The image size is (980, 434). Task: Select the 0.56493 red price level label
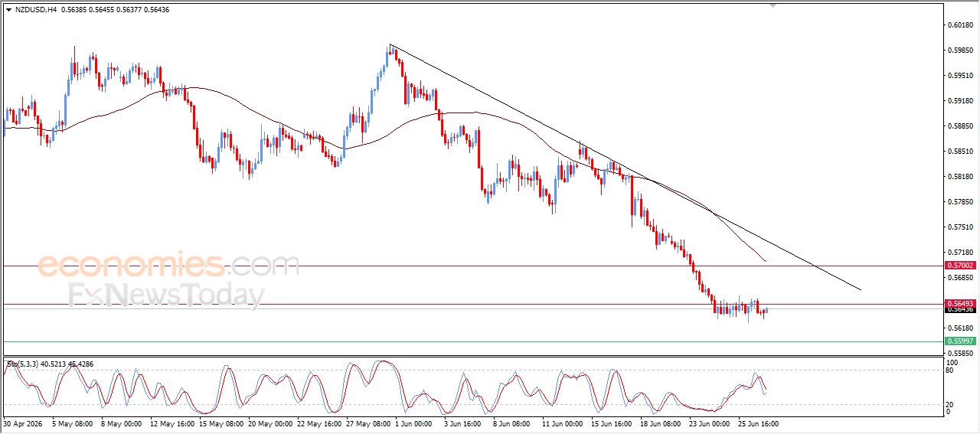point(960,303)
